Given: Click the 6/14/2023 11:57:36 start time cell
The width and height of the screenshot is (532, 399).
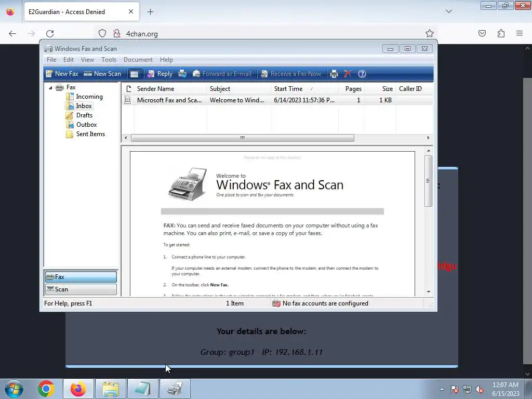Looking at the screenshot, I should 304,100.
